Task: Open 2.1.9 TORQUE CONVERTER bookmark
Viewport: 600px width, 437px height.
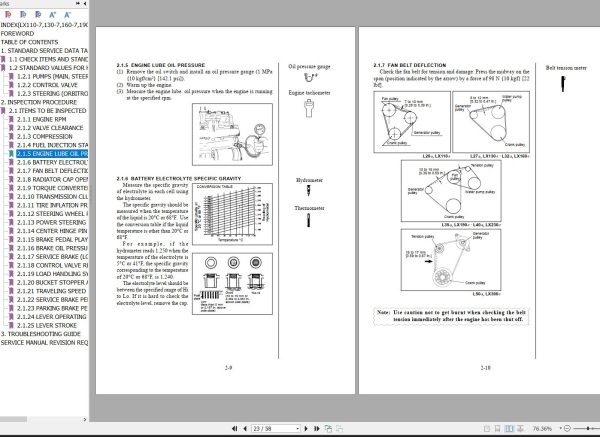Action: pyautogui.click(x=52, y=188)
